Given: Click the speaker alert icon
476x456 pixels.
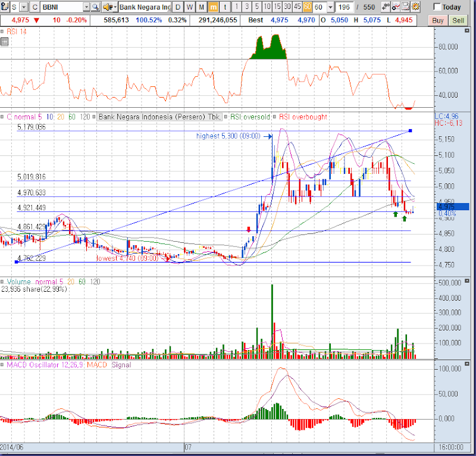Looking at the screenshot, I should click(107, 7).
